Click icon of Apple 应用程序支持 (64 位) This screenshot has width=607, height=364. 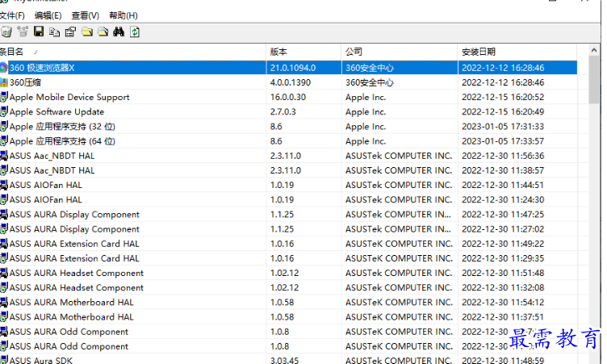click(3, 141)
